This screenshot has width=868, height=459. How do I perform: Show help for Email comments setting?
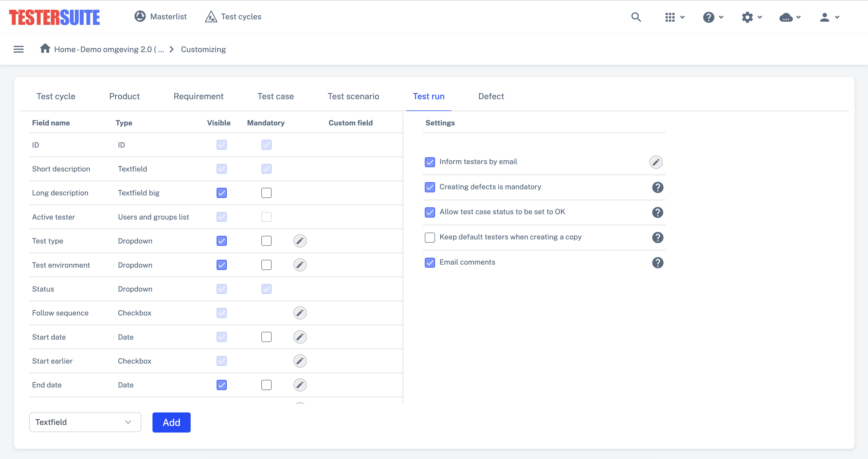[657, 263]
